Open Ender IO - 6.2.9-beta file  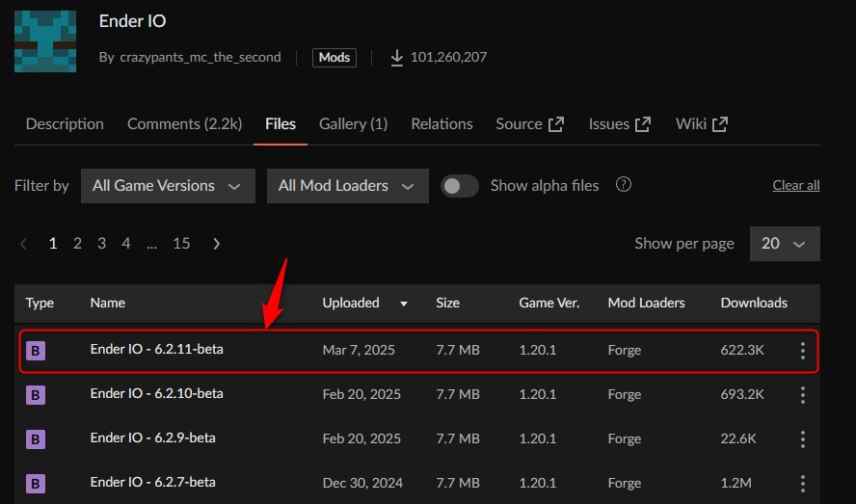coord(153,438)
